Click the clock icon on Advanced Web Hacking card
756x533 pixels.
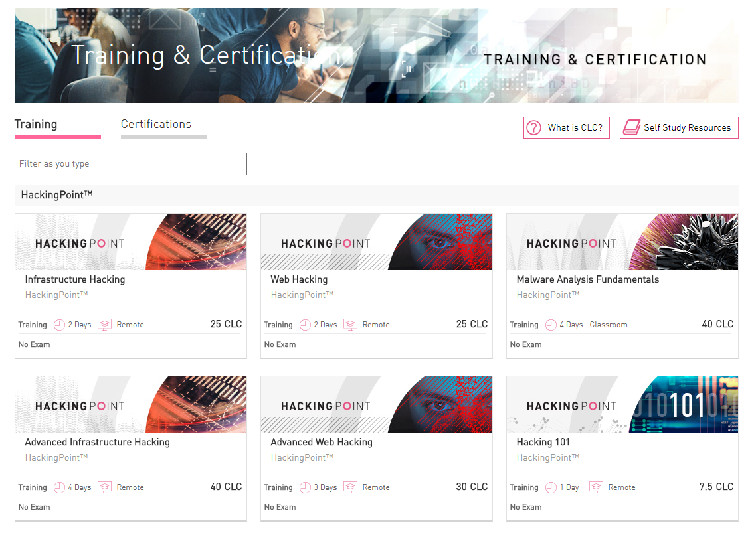[x=305, y=487]
